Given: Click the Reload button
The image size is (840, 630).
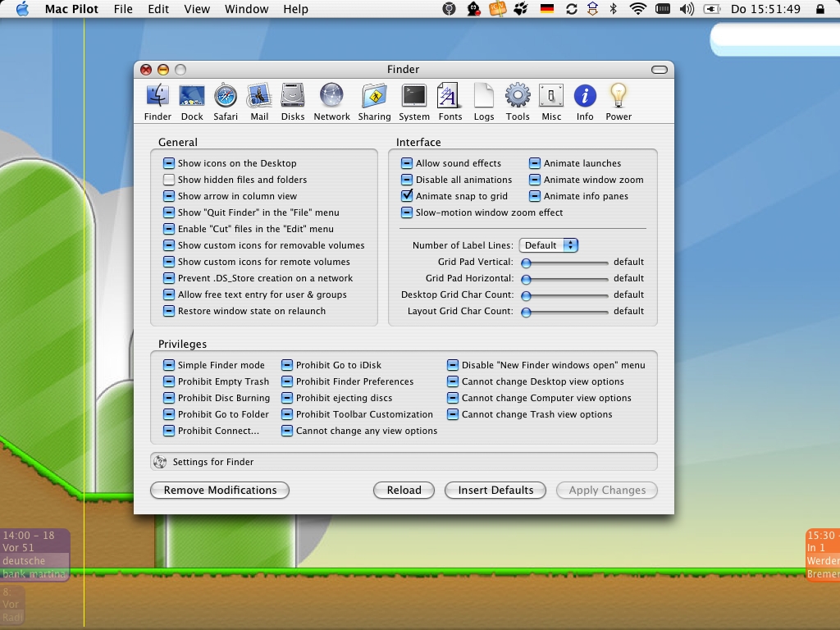Looking at the screenshot, I should tap(404, 491).
